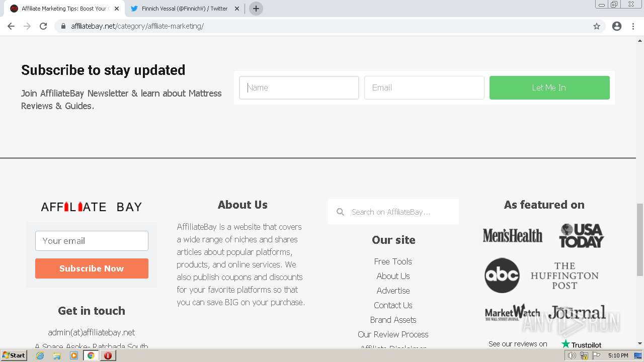Click the Subscribe to stay updated heading
This screenshot has height=362, width=644.
pyautogui.click(x=103, y=70)
